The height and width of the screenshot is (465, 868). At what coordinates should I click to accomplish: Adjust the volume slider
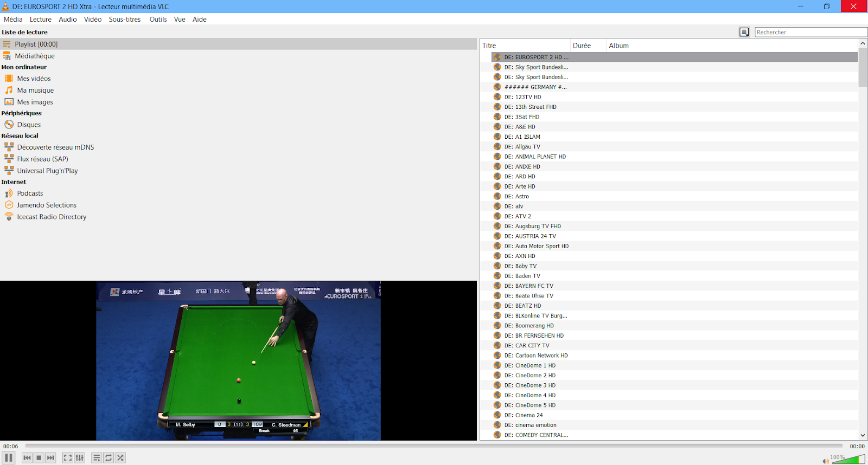(x=848, y=460)
